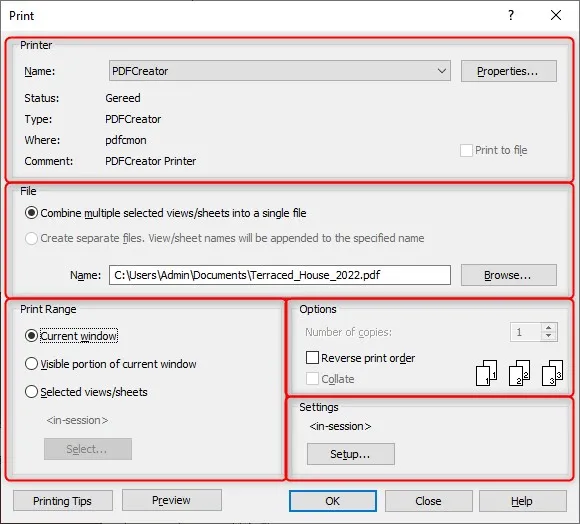This screenshot has width=580, height=524.
Task: Click the 'Gereed' status text
Action: [x=123, y=98]
